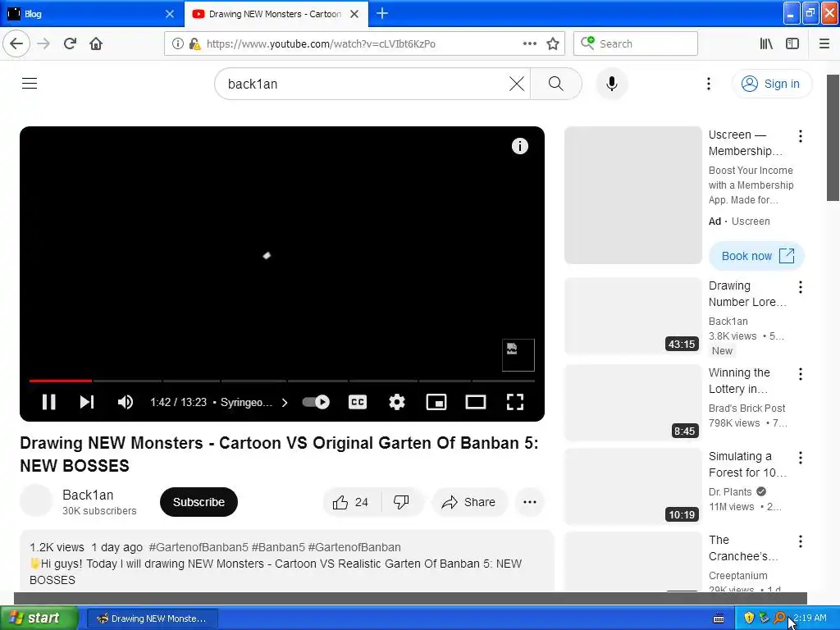Open YouTube guide hamburger menu

click(30, 84)
